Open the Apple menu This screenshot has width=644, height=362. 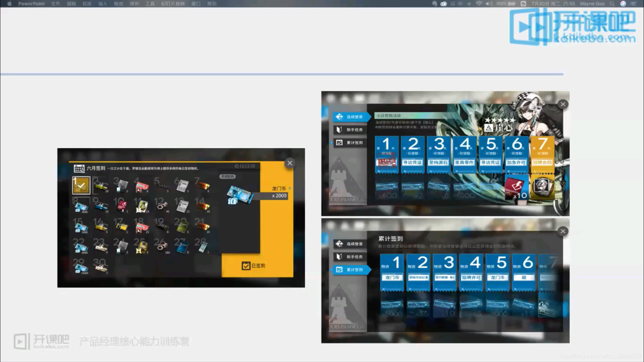pos(9,4)
